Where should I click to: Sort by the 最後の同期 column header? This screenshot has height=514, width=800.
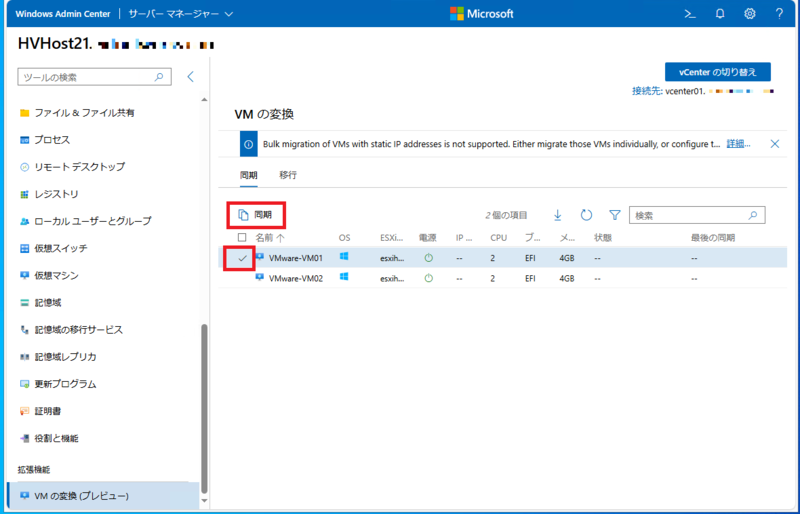(713, 238)
